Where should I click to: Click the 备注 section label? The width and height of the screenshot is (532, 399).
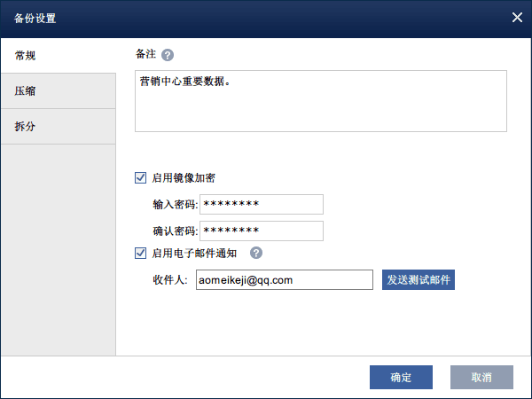tap(146, 54)
